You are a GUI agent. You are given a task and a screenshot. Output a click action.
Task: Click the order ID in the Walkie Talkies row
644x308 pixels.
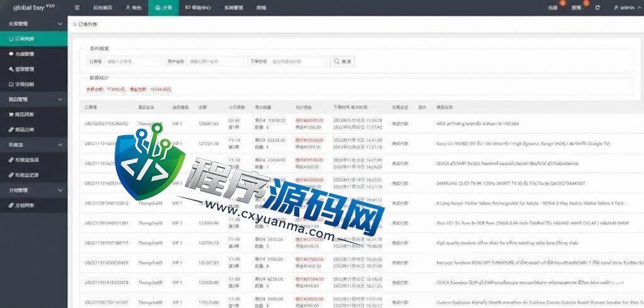tap(106, 203)
